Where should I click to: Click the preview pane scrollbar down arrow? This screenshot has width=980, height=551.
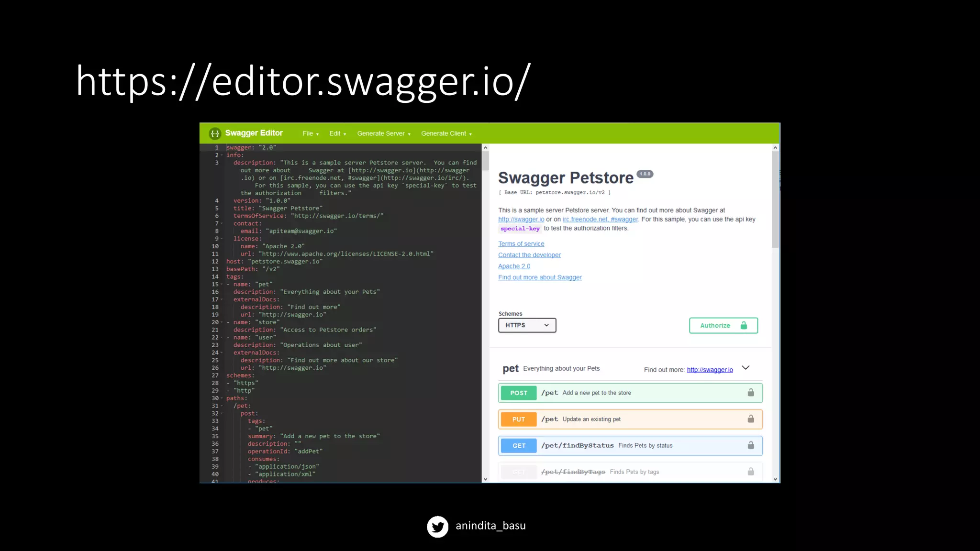(775, 479)
